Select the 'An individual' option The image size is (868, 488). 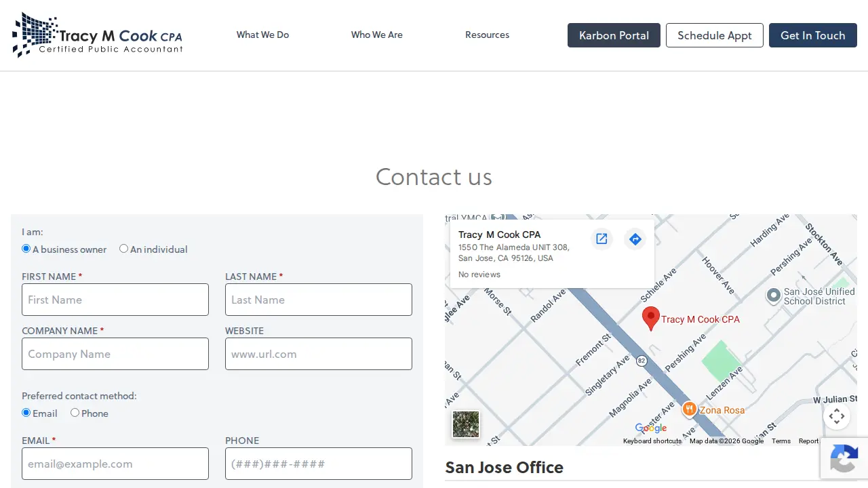click(123, 249)
